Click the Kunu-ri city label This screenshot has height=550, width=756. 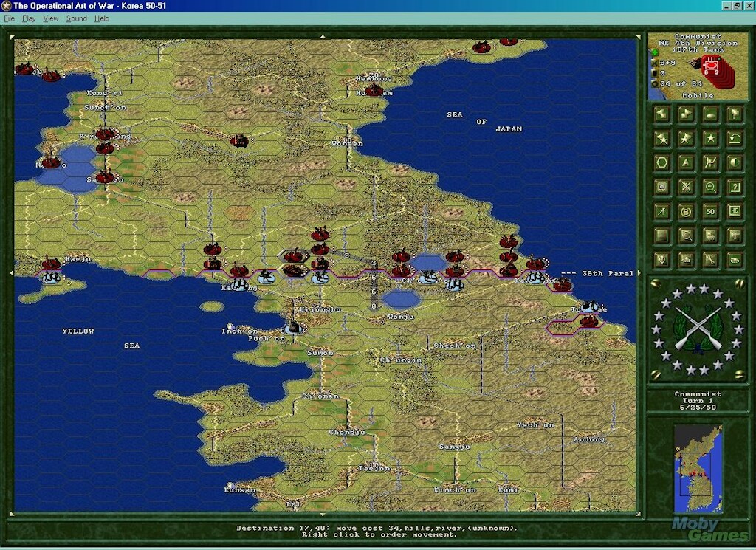pos(105,92)
